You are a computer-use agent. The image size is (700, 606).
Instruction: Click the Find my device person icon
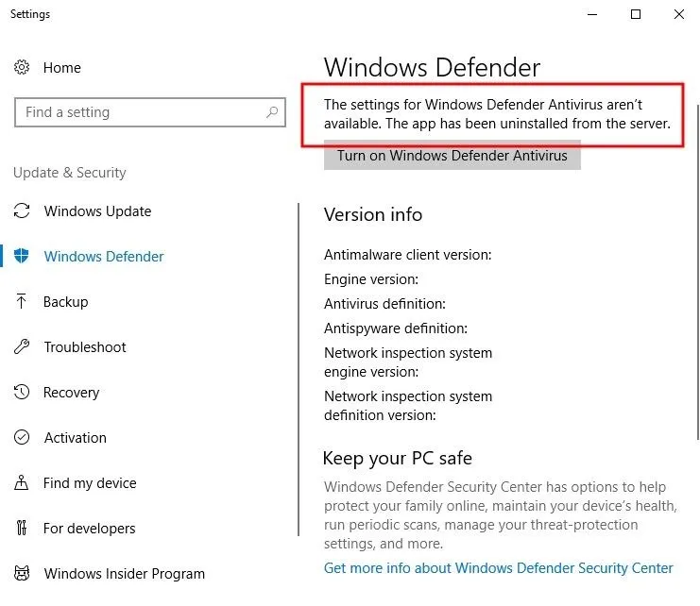coord(21,483)
